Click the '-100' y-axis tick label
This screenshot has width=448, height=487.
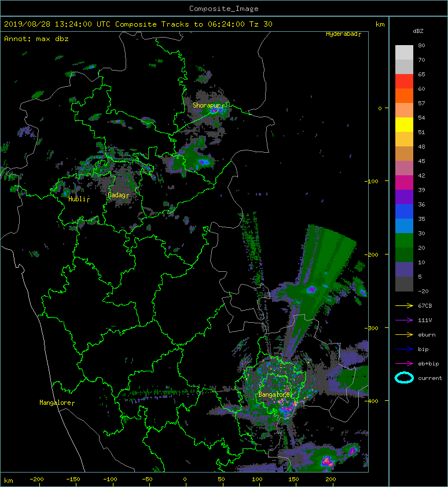pyautogui.click(x=371, y=181)
